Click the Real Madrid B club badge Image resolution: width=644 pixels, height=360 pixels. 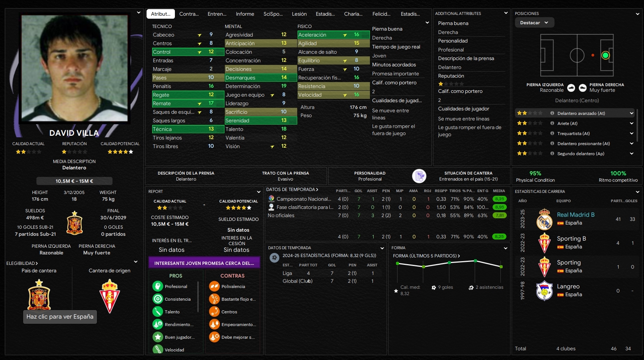[544, 219]
